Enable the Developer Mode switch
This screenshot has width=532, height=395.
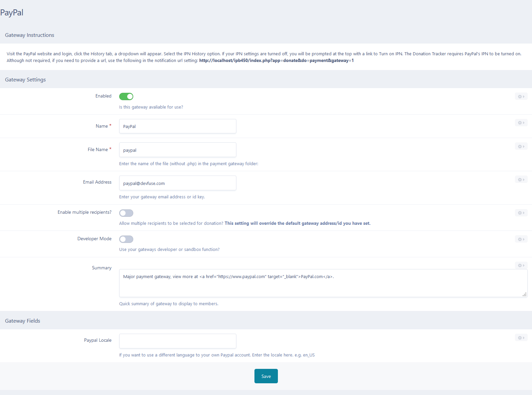click(x=126, y=239)
